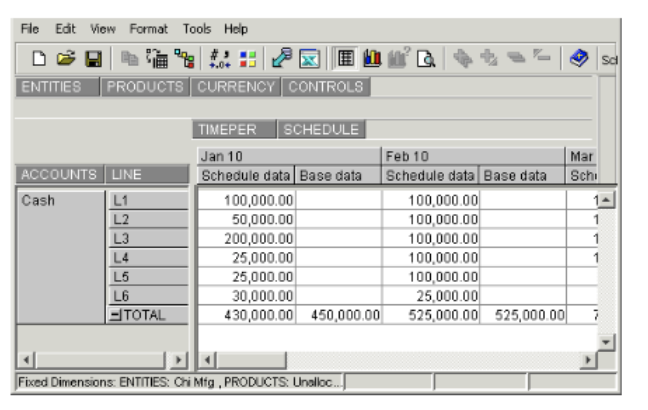
Task: Open the Tools menu
Action: [x=197, y=29]
